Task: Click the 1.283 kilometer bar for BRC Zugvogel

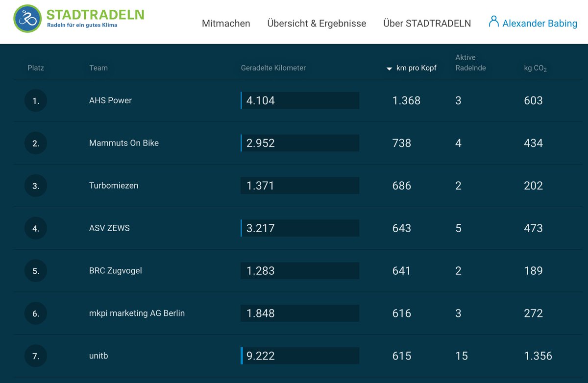Action: tap(300, 271)
